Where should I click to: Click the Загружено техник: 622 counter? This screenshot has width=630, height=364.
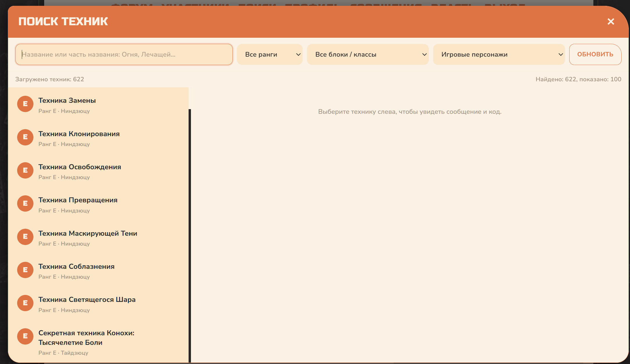point(50,79)
